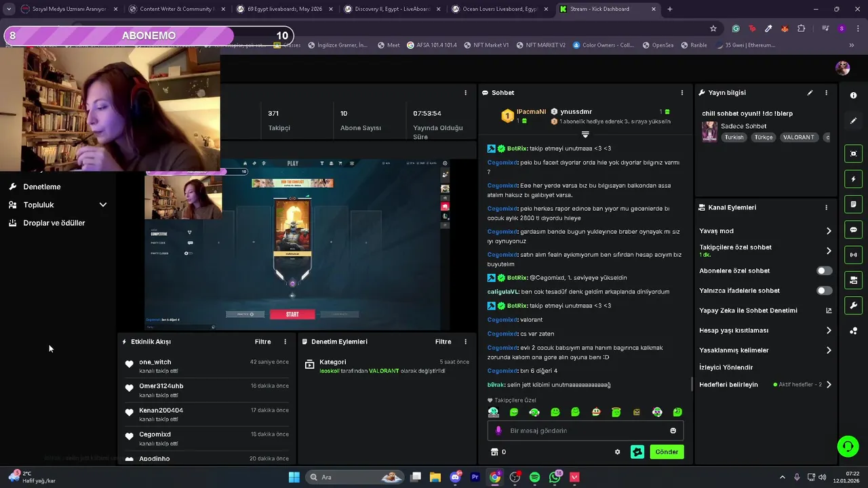Click the pencil icon in right sidebar
This screenshot has height=488, width=868.
pos(853,121)
